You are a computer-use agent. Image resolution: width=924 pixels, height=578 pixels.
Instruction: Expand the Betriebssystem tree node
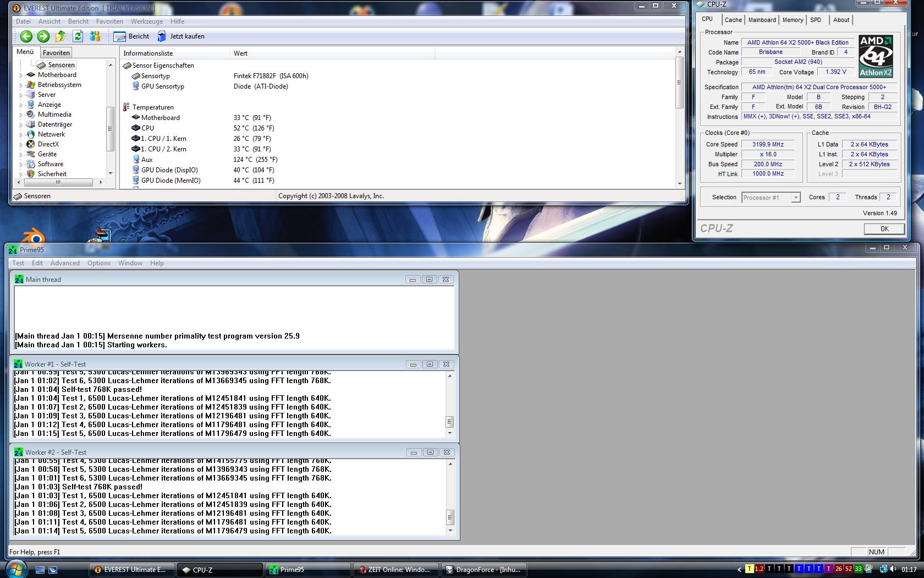[x=21, y=85]
